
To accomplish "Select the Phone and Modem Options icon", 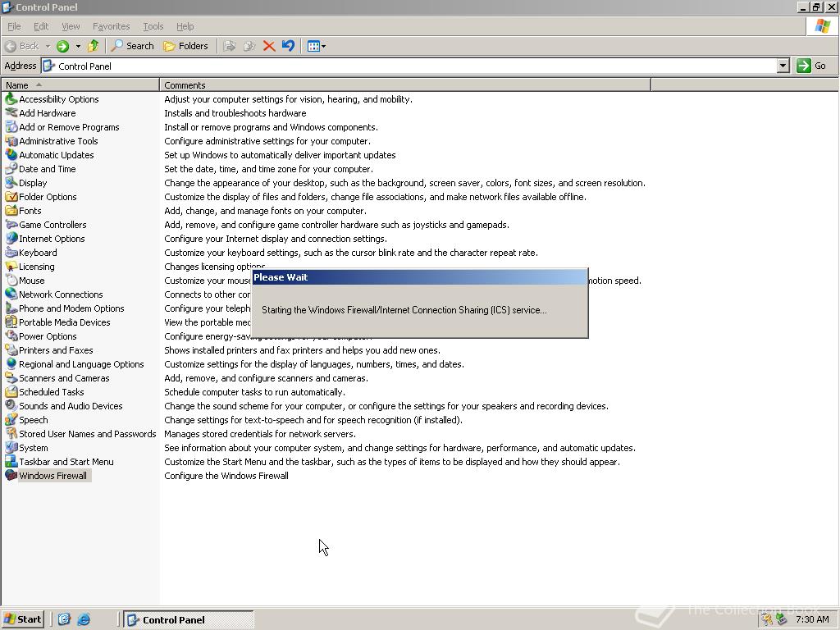I will click(x=11, y=308).
